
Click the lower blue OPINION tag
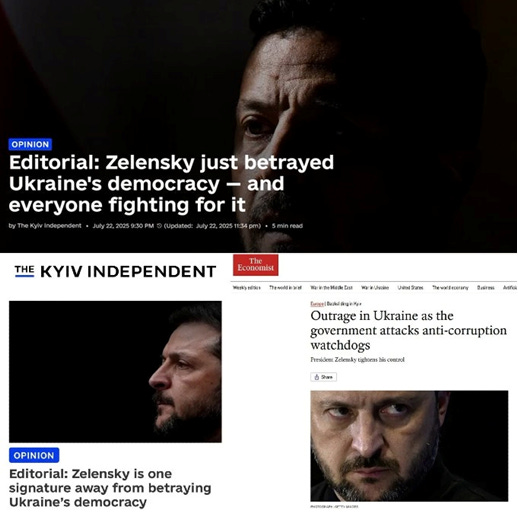34,455
